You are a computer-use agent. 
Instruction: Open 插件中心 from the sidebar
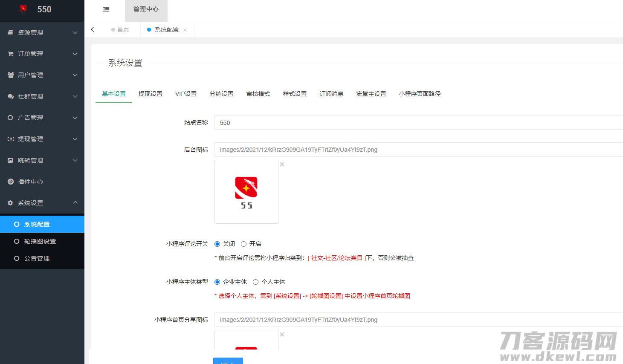(30, 182)
